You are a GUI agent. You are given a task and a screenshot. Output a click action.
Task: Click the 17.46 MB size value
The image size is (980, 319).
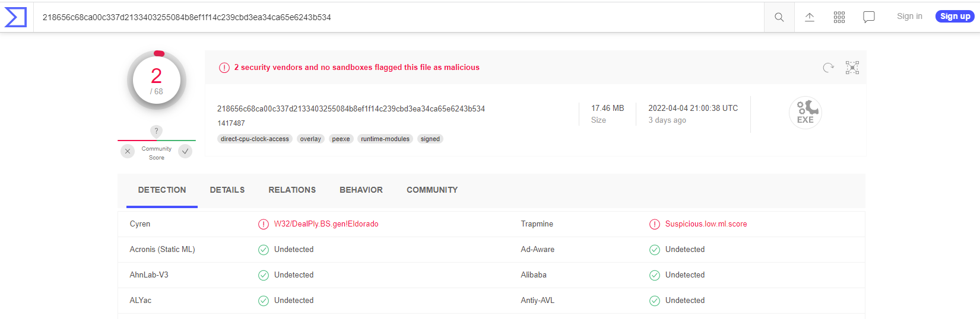pos(607,109)
